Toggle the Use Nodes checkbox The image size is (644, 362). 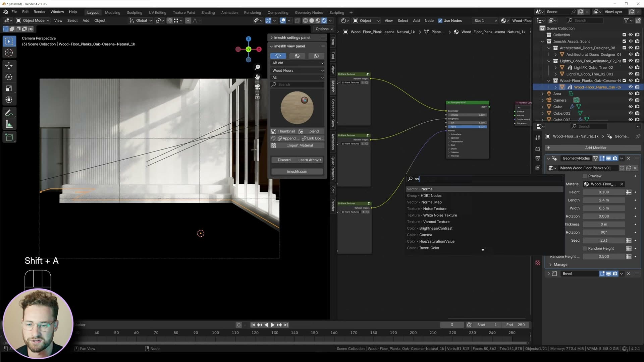tap(440, 21)
